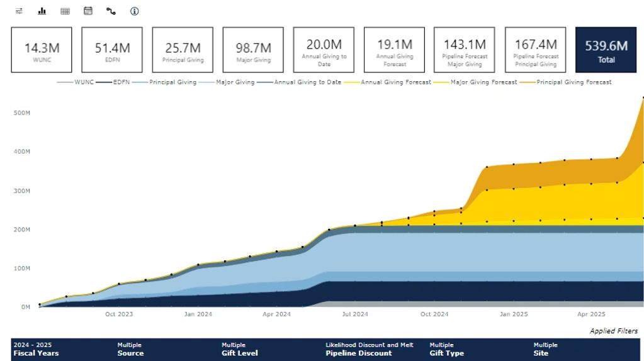Select the EDFN 51.4M card
This screenshot has width=644, height=361.
[112, 50]
